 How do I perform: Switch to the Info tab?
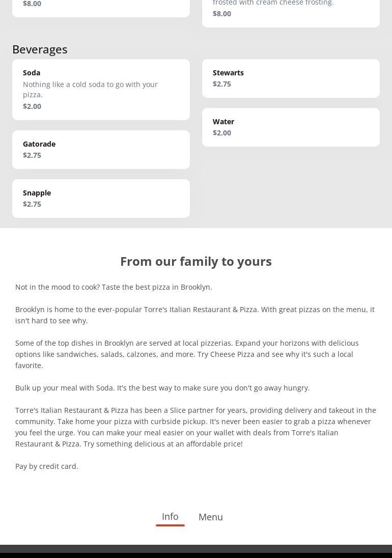tap(170, 517)
